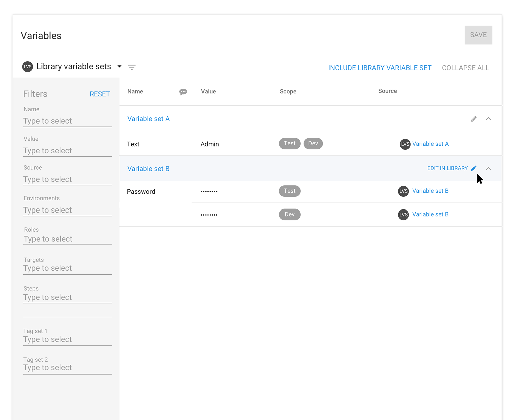Click the LVS icon on the Password Test row

click(x=403, y=191)
